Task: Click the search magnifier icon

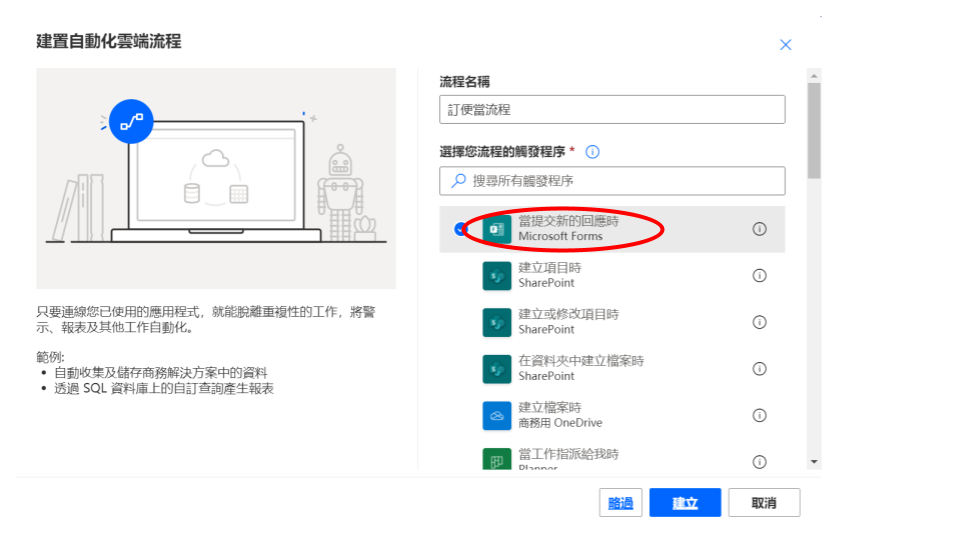Action: pyautogui.click(x=458, y=181)
